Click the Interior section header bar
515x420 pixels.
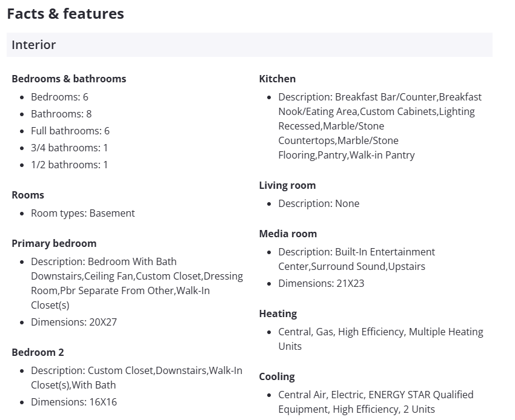[249, 45]
